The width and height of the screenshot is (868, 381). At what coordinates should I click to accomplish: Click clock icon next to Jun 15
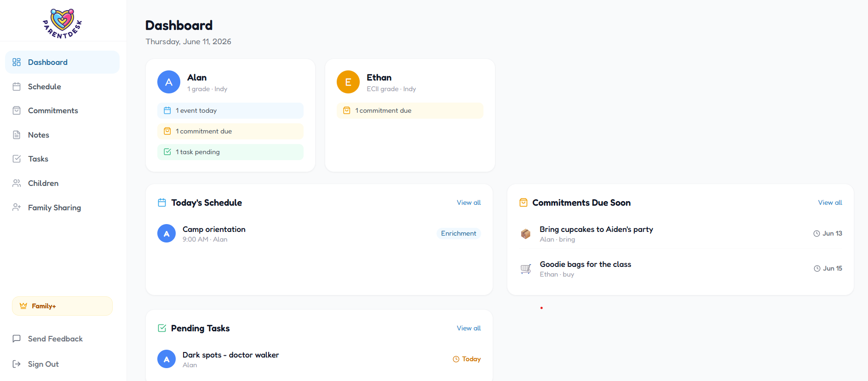point(817,268)
